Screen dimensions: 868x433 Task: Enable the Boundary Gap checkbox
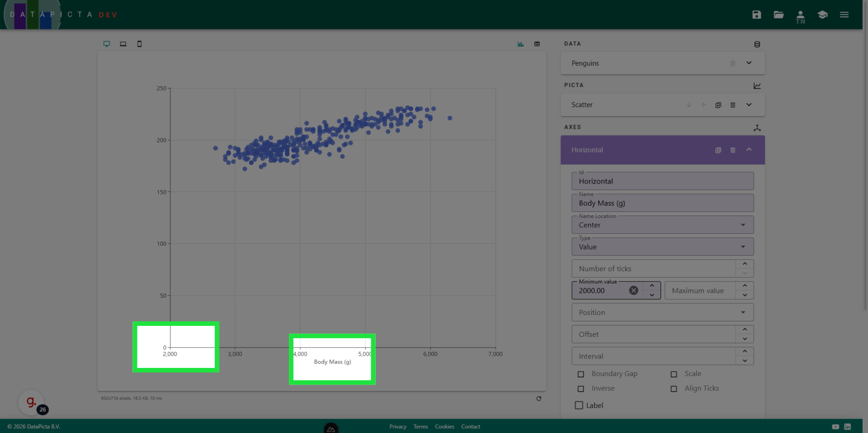click(x=581, y=374)
